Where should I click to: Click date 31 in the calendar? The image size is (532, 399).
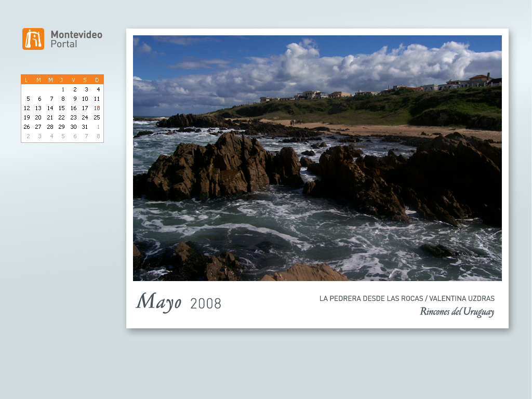pos(85,127)
